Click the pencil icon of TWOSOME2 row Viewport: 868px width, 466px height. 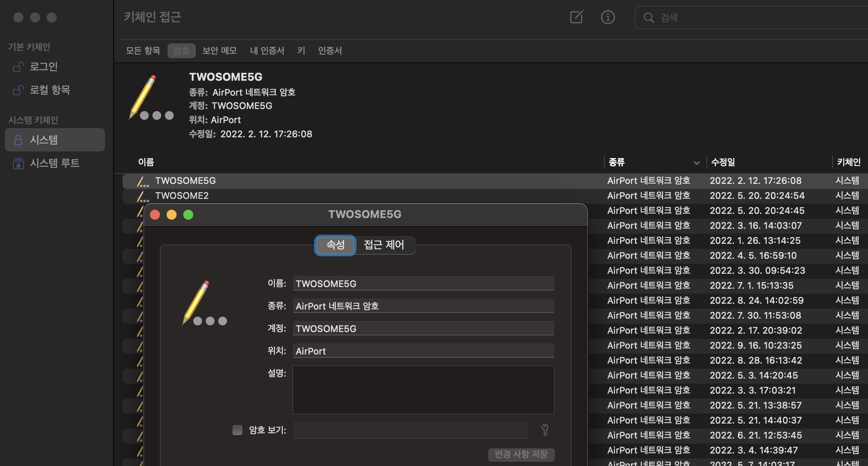[142, 196]
